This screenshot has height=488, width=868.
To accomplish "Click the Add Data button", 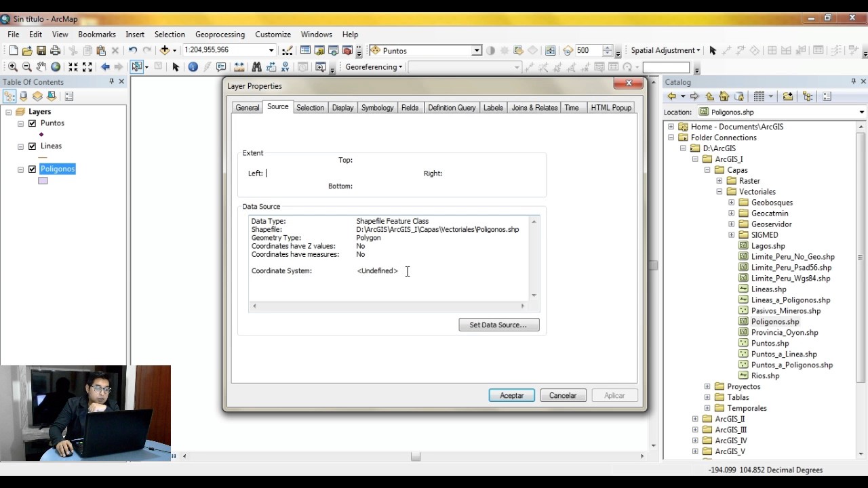I will [165, 50].
